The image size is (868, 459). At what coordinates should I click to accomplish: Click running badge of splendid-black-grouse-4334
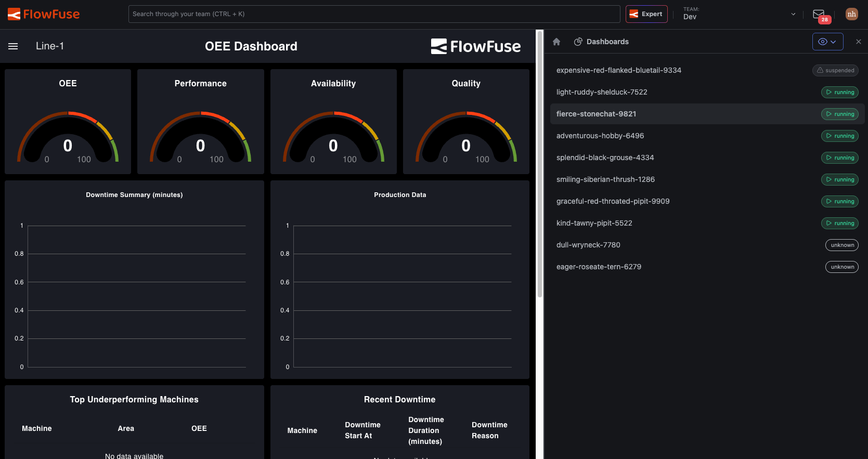tap(840, 158)
